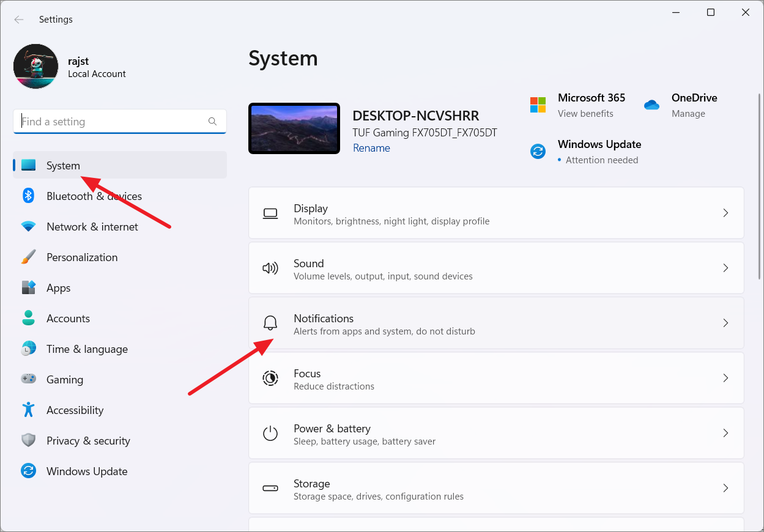The height and width of the screenshot is (532, 764).
Task: Open Accessibility settings
Action: [x=120, y=410]
